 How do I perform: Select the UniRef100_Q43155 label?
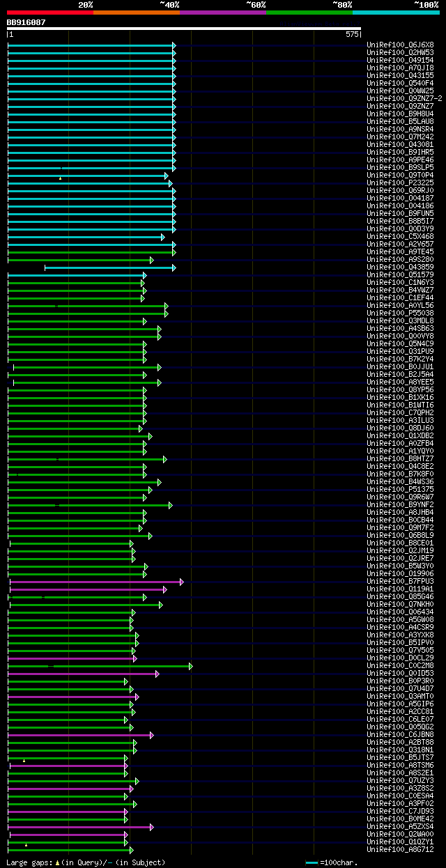coord(400,75)
